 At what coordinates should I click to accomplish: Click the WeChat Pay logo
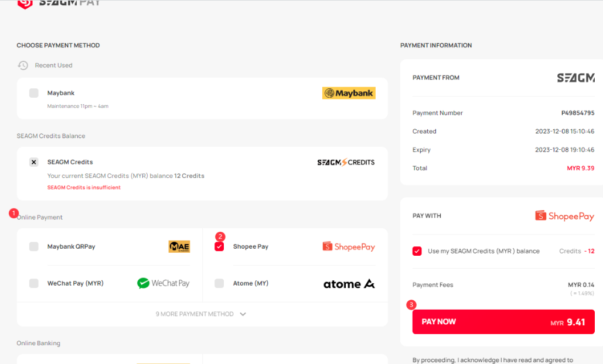click(x=163, y=283)
